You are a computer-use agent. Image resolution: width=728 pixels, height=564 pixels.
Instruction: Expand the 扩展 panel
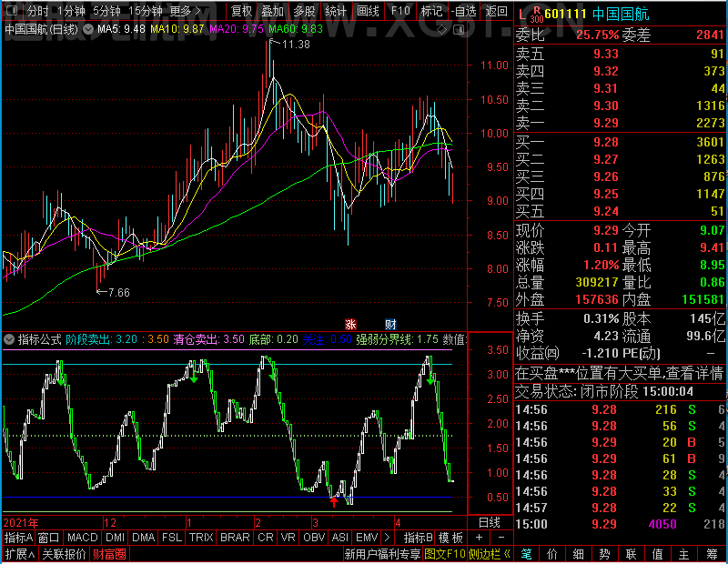(20, 554)
